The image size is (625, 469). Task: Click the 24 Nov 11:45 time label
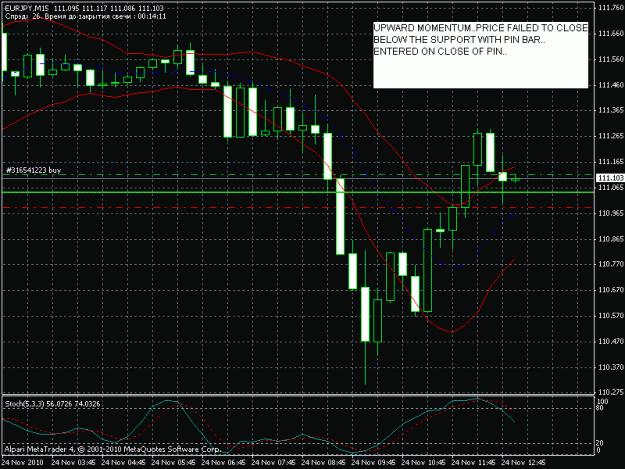click(x=473, y=463)
